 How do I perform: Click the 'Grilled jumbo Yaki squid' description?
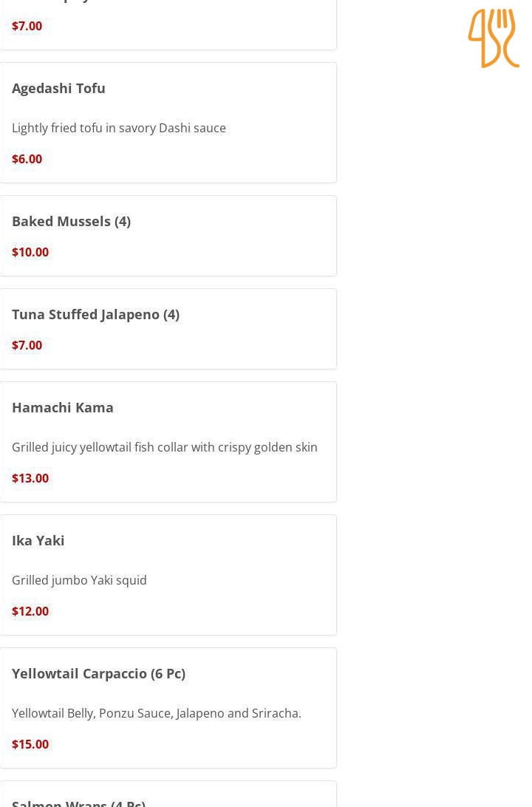tap(80, 580)
